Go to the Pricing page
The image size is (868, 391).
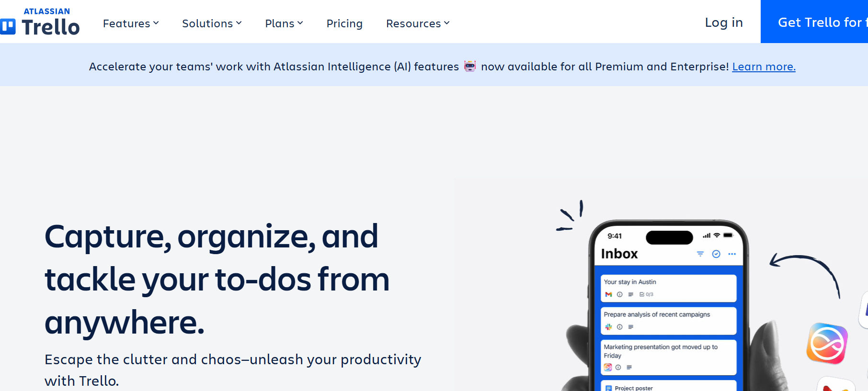(x=344, y=23)
